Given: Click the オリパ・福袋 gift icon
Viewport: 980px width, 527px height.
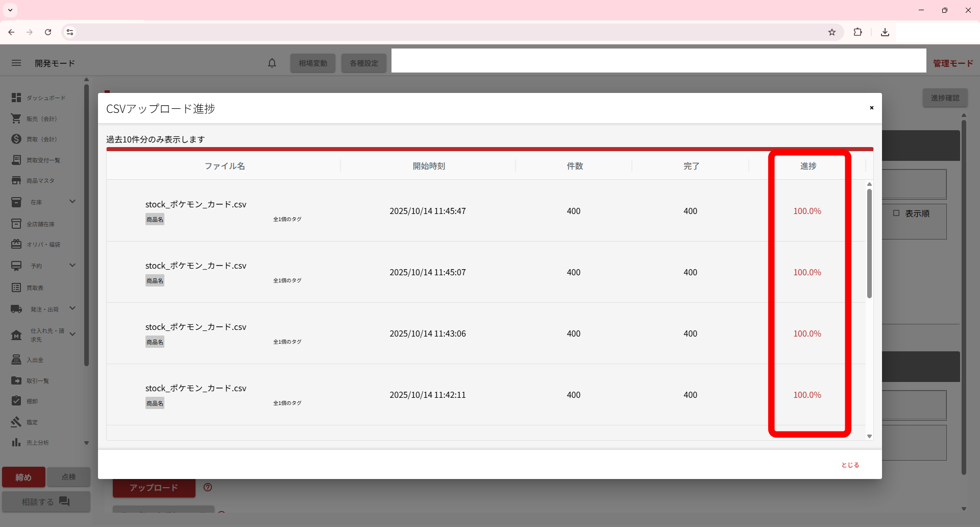Looking at the screenshot, I should click(x=16, y=244).
